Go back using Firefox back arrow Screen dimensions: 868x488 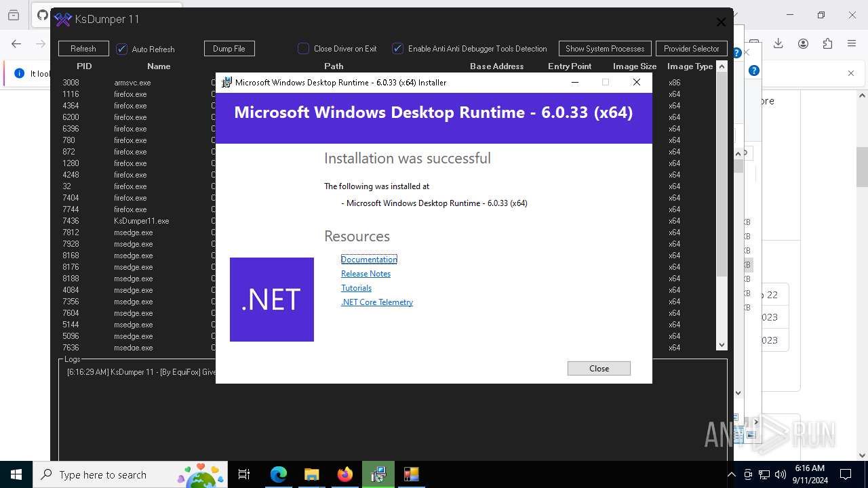pyautogui.click(x=16, y=44)
